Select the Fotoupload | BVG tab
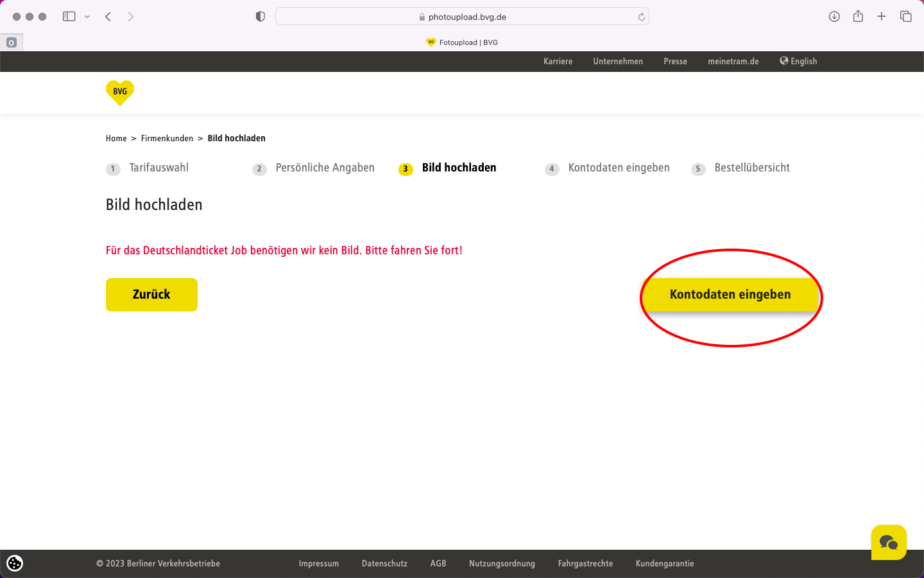The height and width of the screenshot is (578, 924). (x=462, y=42)
